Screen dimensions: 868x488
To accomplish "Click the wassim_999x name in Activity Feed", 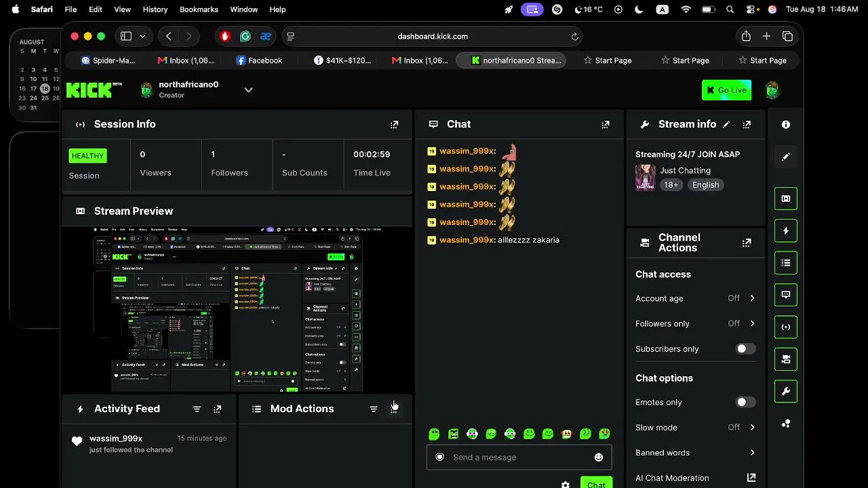I will coord(116,439).
